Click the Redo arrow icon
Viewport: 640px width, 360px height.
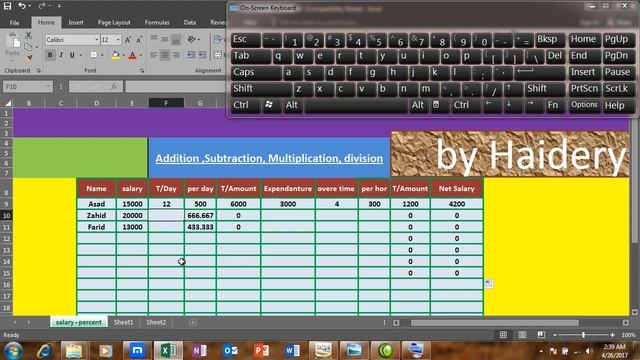[42, 6]
